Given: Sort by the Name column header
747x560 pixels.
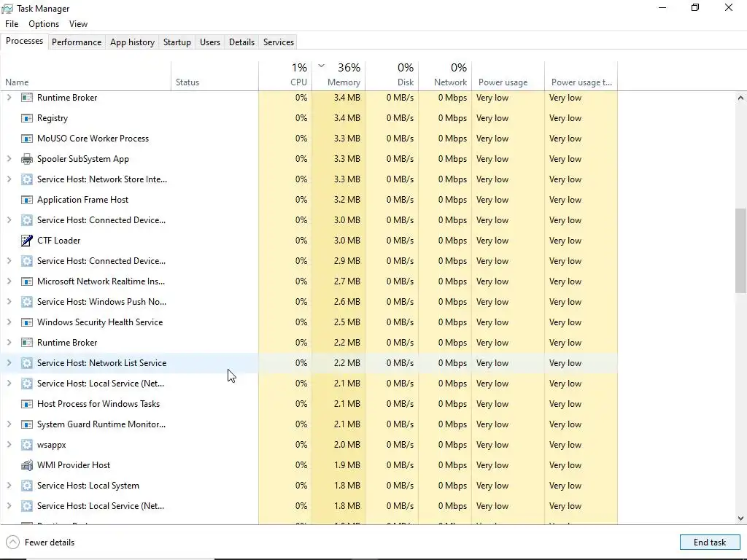Looking at the screenshot, I should [85, 76].
